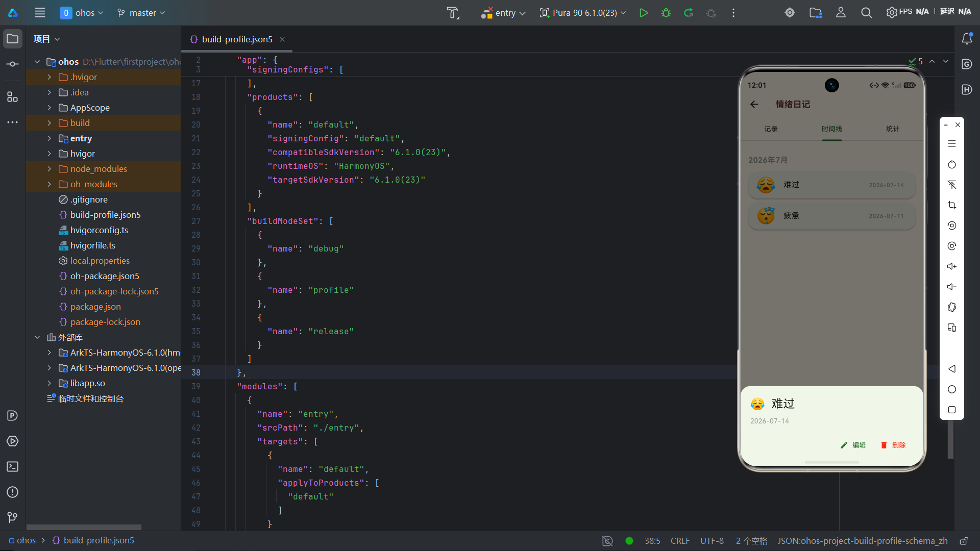Open the Pura 90 device selector dropdown
980x551 pixels.
(583, 13)
